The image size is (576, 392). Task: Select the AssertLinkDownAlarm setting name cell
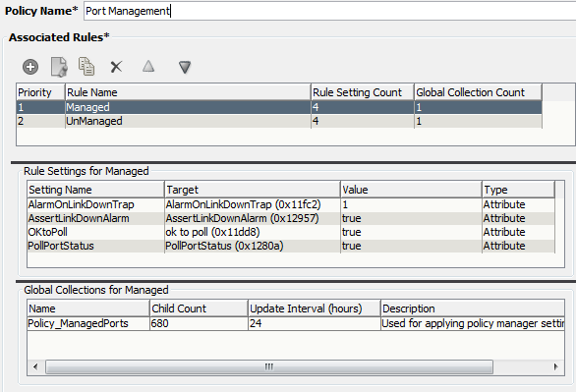95,218
